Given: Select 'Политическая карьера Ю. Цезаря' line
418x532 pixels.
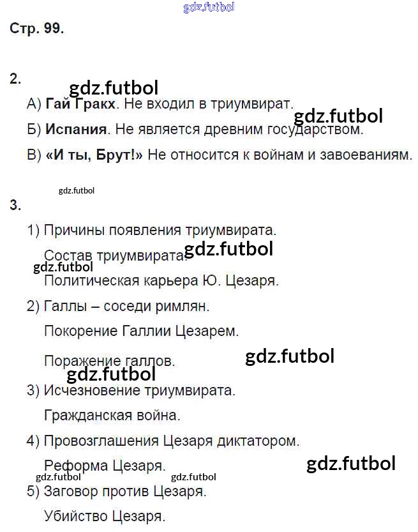Looking at the screenshot, I should pos(161,280).
